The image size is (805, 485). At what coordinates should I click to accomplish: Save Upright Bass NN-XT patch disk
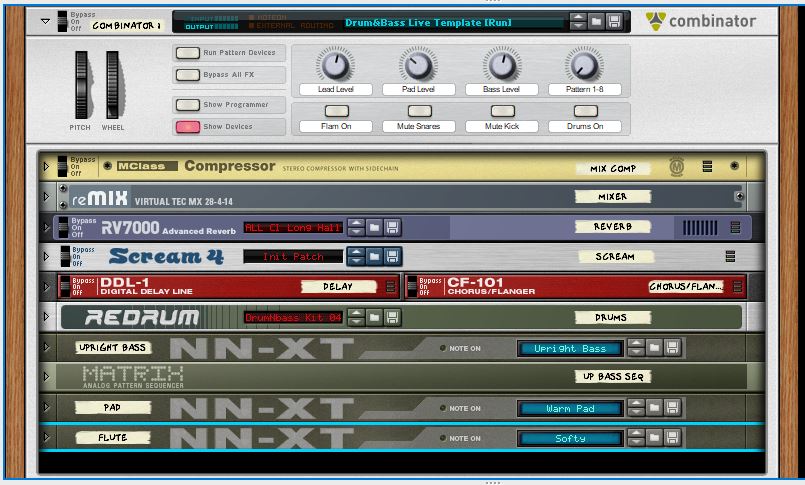click(672, 348)
